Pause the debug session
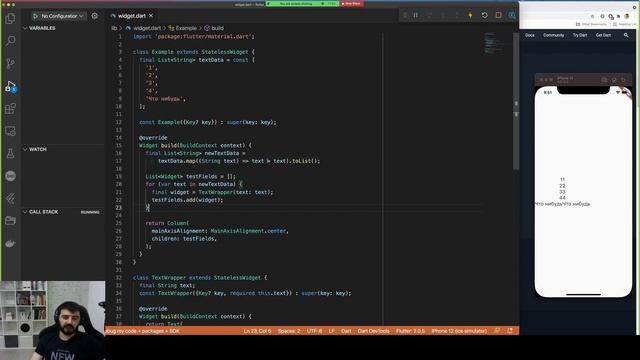 click(x=416, y=15)
